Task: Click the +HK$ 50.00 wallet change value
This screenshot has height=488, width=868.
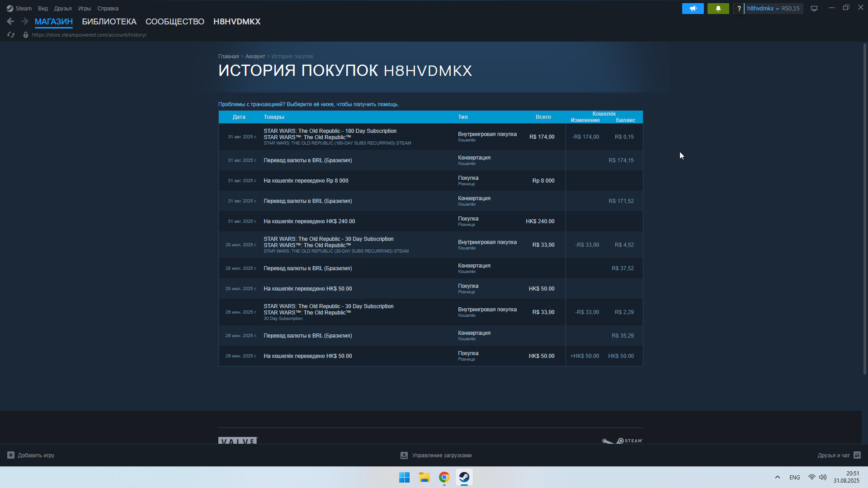Action: (x=585, y=356)
